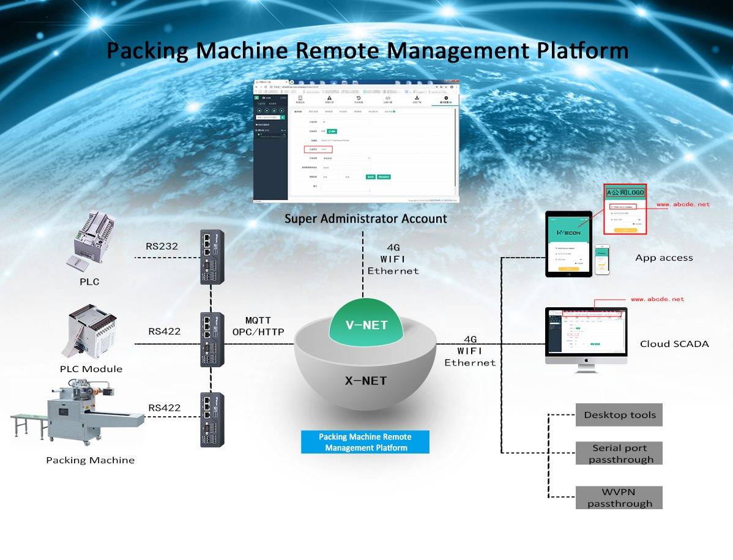
Task: Select the App access label
Action: coord(664,258)
